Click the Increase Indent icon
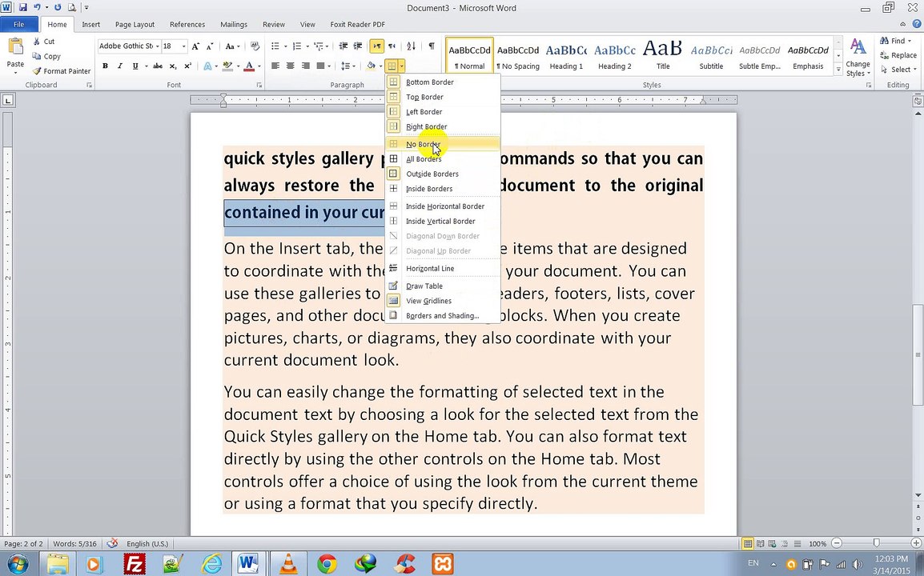This screenshot has width=924, height=576. pos(358,46)
